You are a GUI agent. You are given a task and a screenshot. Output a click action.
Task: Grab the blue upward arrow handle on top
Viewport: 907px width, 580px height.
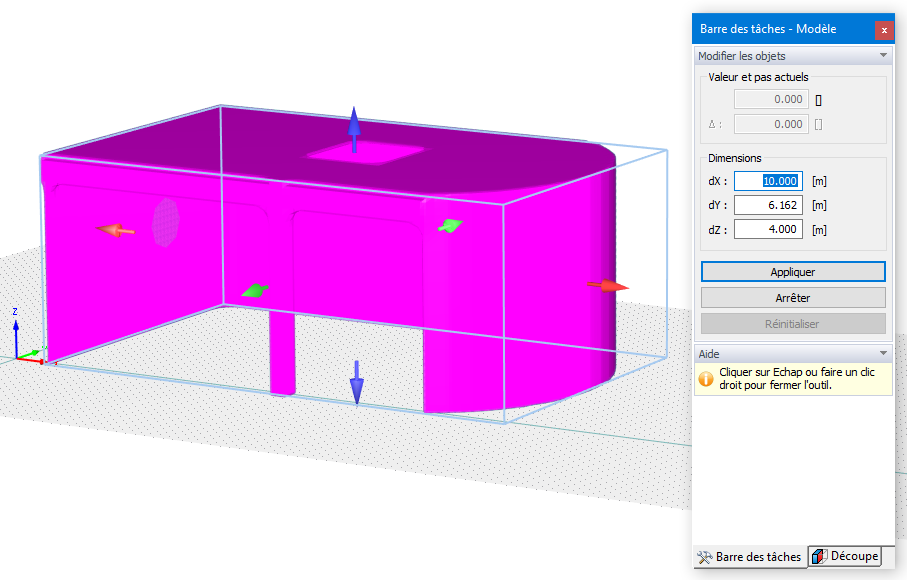[x=354, y=129]
